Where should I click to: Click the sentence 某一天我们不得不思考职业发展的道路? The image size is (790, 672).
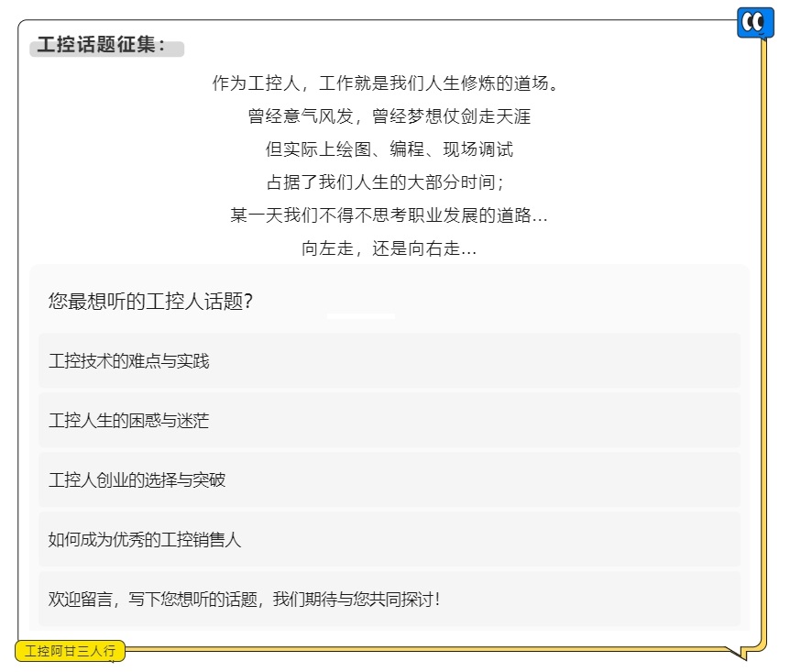pyautogui.click(x=389, y=215)
